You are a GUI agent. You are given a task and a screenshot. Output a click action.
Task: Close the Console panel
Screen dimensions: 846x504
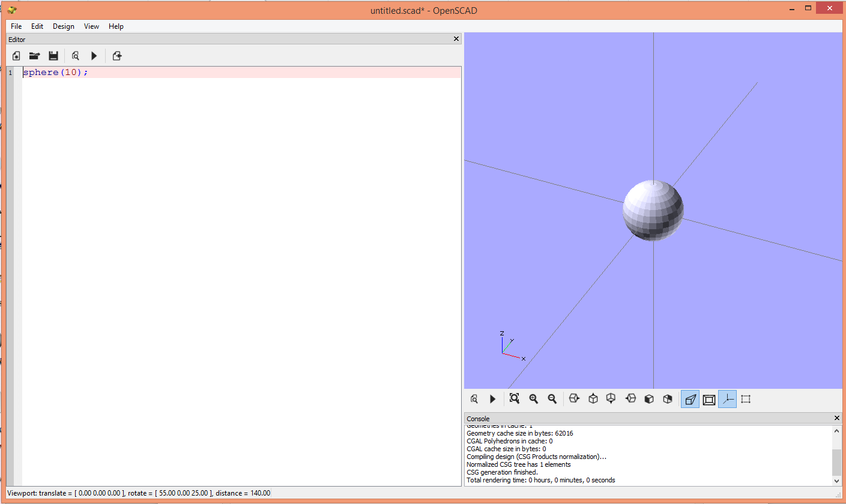pyautogui.click(x=836, y=418)
